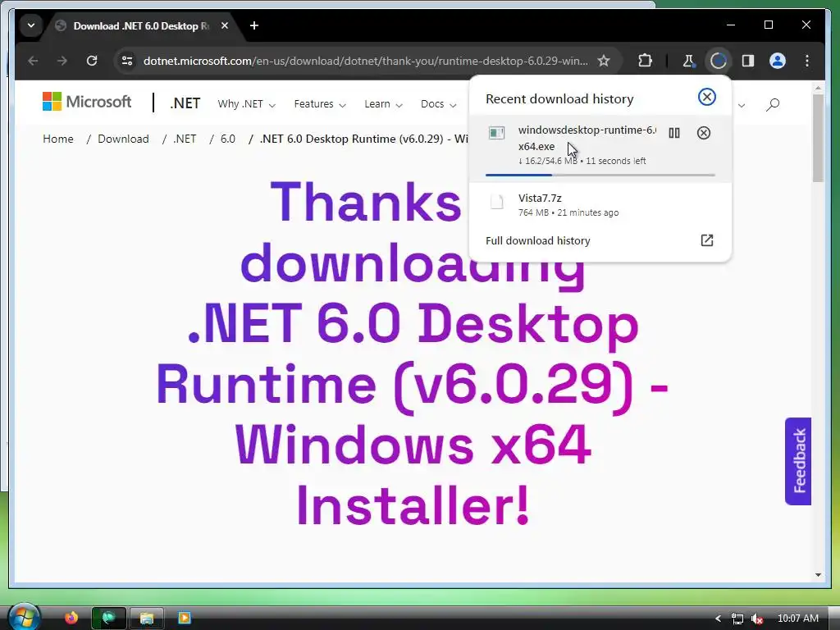Open the Feedback side button

click(x=798, y=461)
